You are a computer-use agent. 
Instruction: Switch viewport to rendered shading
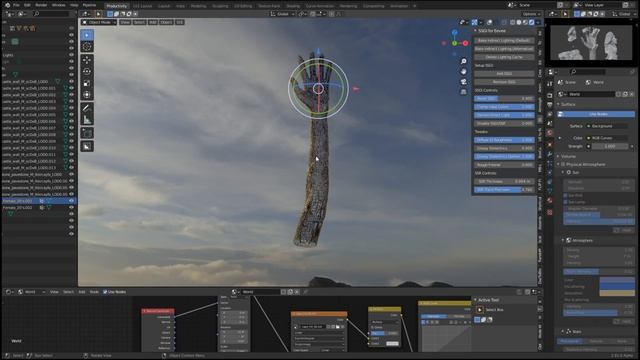(531, 22)
